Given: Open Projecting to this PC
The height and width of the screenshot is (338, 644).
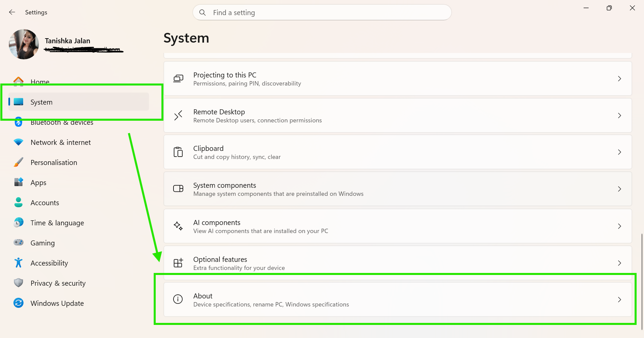Looking at the screenshot, I should click(398, 78).
